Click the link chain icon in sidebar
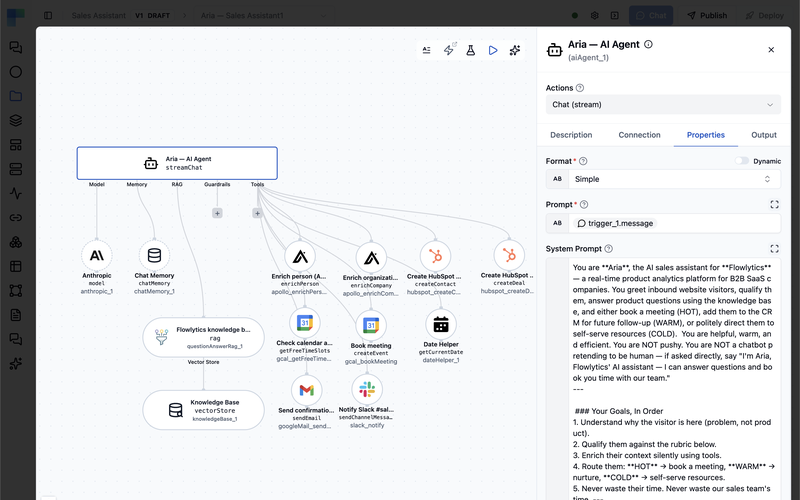Screen dimensions: 800x500 (x=16, y=218)
